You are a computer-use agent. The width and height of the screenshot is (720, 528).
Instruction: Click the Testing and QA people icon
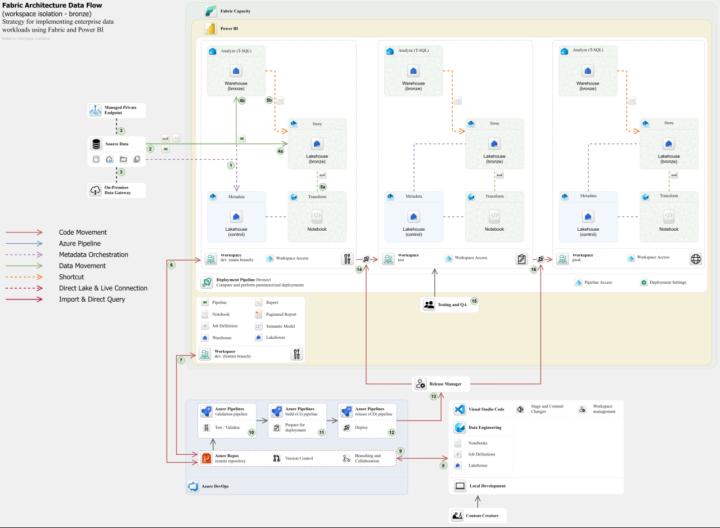tap(428, 304)
